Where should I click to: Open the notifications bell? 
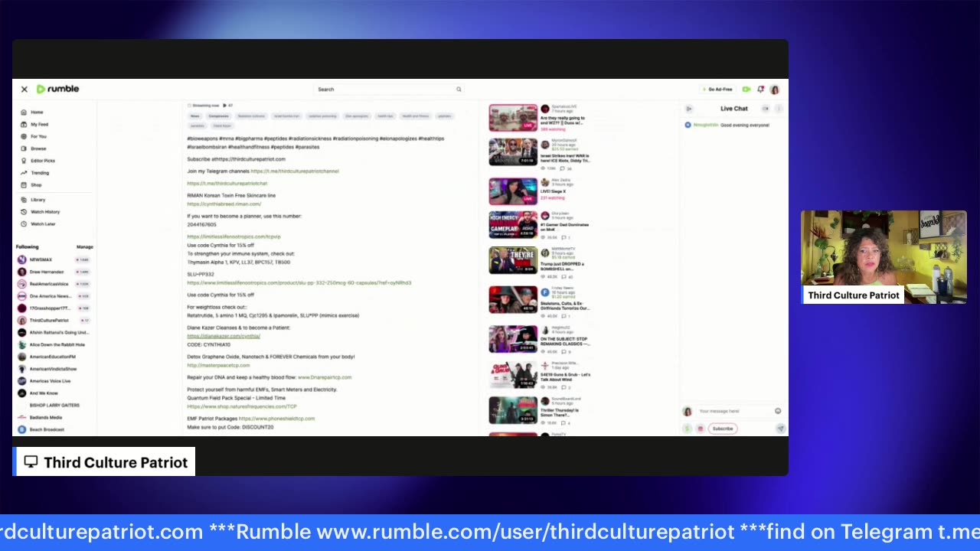click(x=760, y=90)
